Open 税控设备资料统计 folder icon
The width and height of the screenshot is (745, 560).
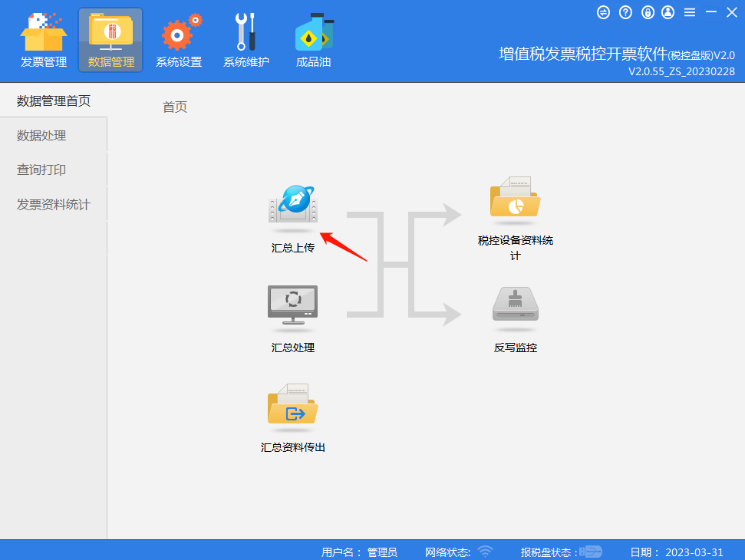coord(516,197)
